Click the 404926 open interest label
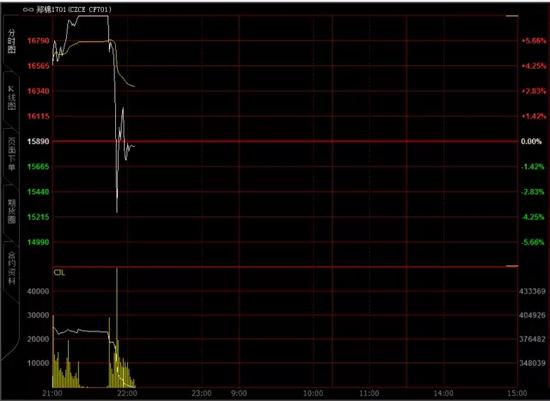Screen dimensions: 550x401 tap(532, 315)
